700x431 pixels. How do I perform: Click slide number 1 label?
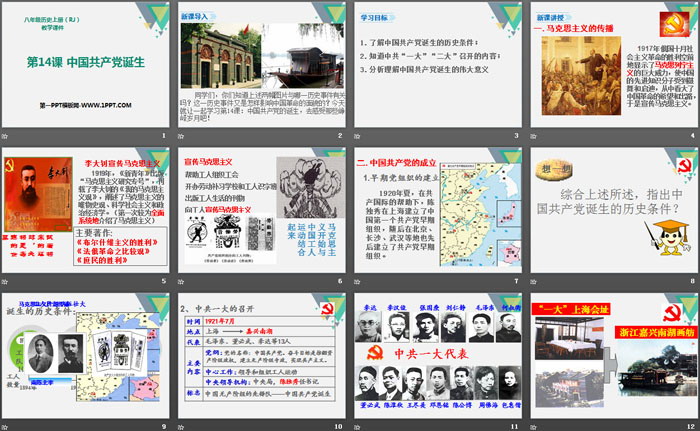click(x=164, y=135)
